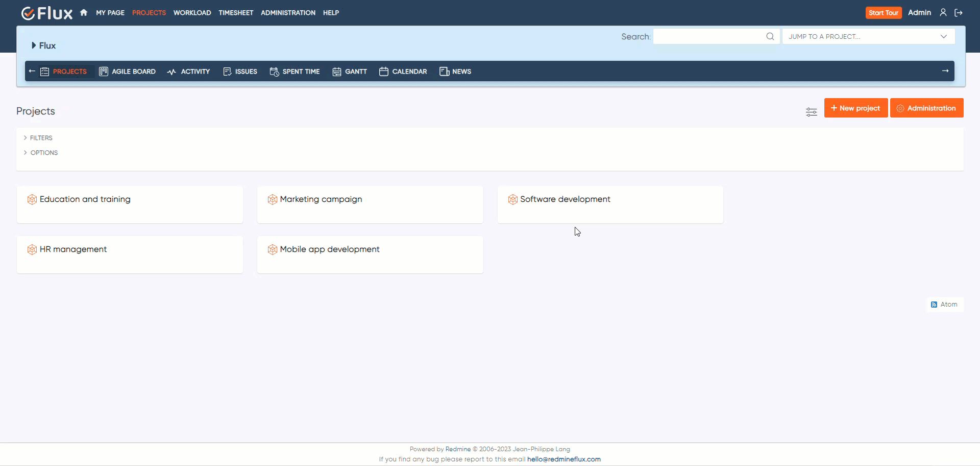Open the Calendar tab
Screen dimensions: 980x466
(403, 72)
